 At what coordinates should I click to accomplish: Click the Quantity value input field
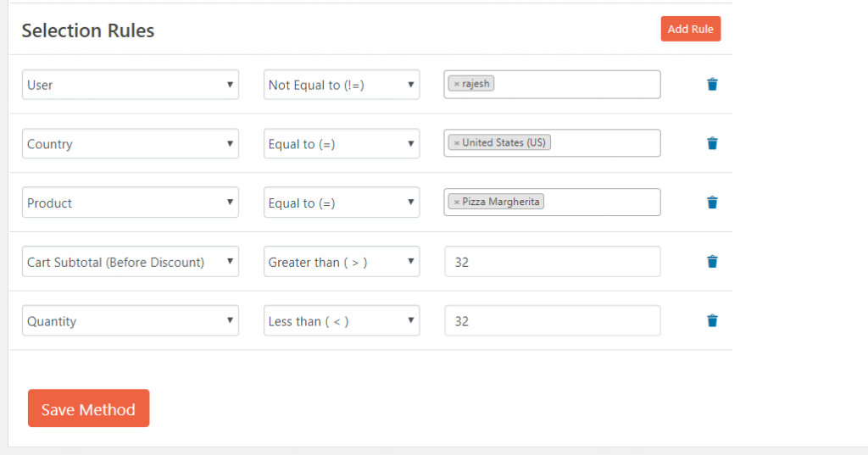coord(552,322)
